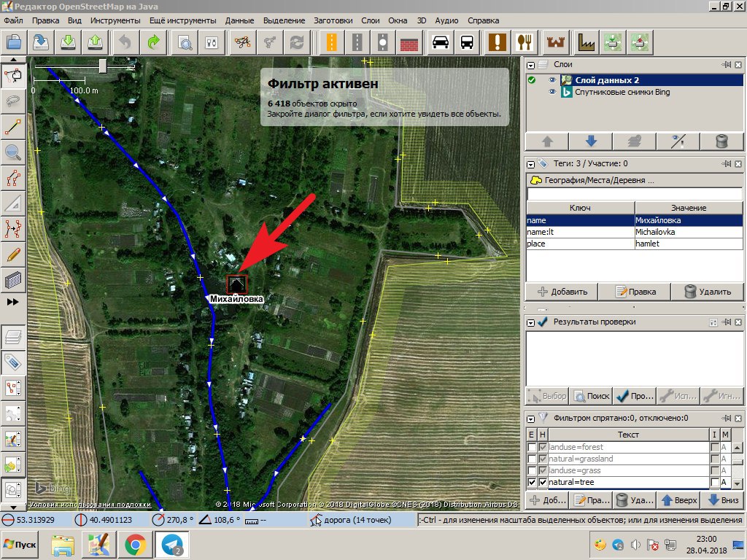Uncheck the enabled box for natural=tree

(x=532, y=483)
